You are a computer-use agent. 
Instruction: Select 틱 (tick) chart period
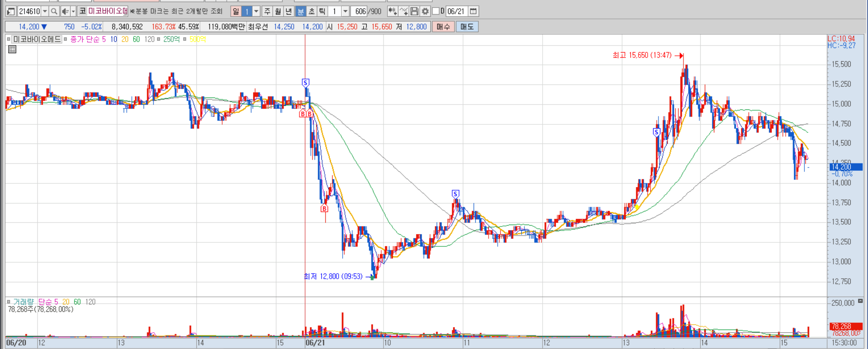[x=322, y=11]
